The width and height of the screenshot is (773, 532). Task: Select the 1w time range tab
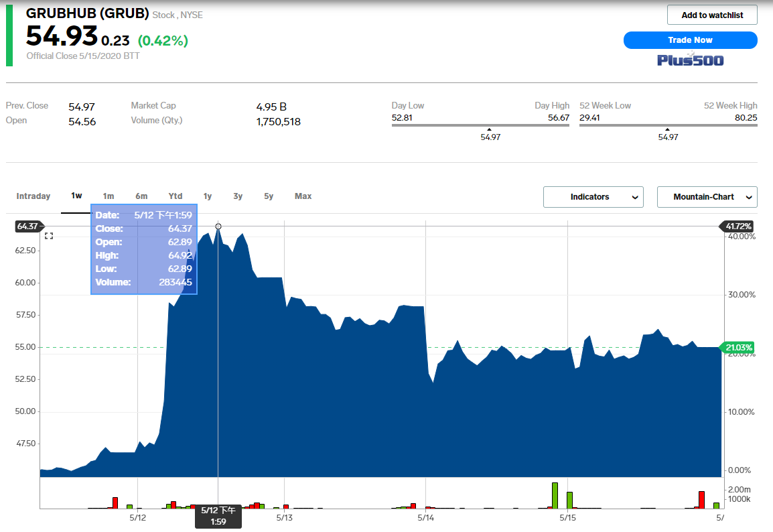(x=76, y=196)
